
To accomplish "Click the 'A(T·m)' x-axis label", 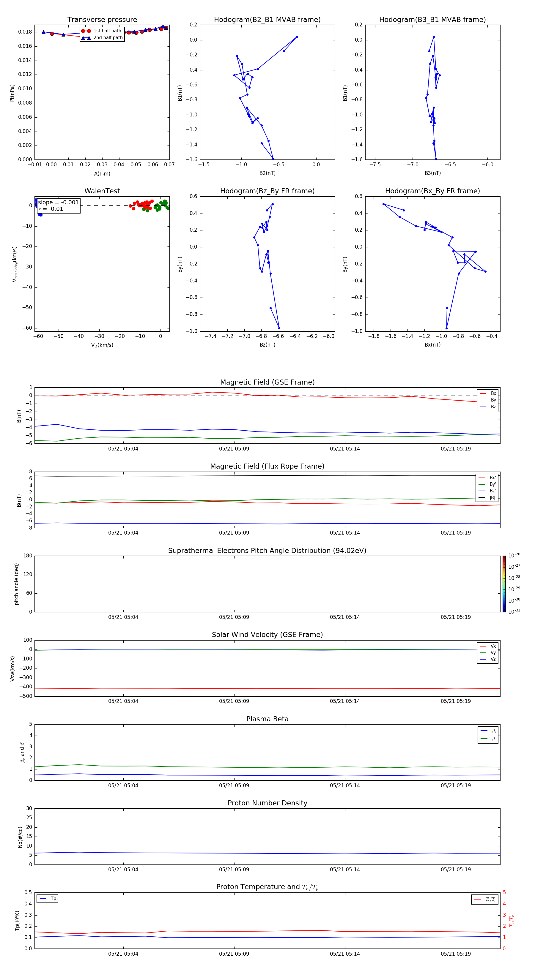I will click(x=102, y=173).
